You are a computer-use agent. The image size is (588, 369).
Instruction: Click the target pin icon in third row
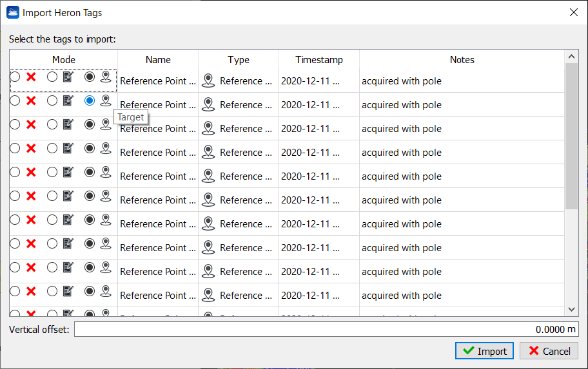[106, 124]
